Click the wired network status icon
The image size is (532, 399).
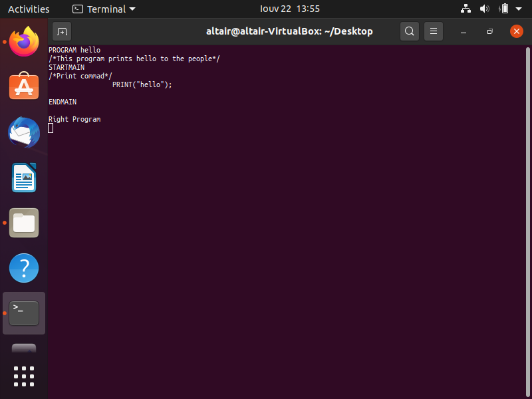[x=465, y=9]
